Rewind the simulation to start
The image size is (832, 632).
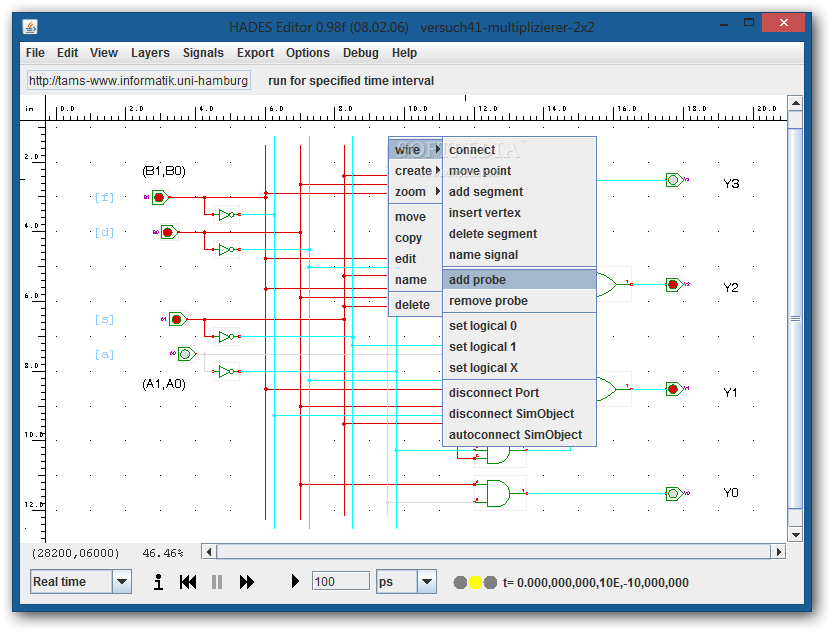pos(188,582)
